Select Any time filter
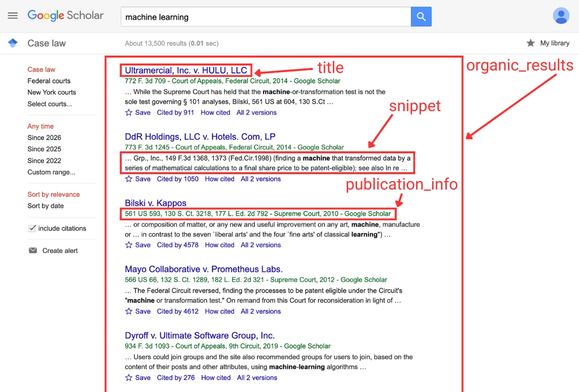Screen dimensions: 579x392 pyautogui.click(x=40, y=126)
